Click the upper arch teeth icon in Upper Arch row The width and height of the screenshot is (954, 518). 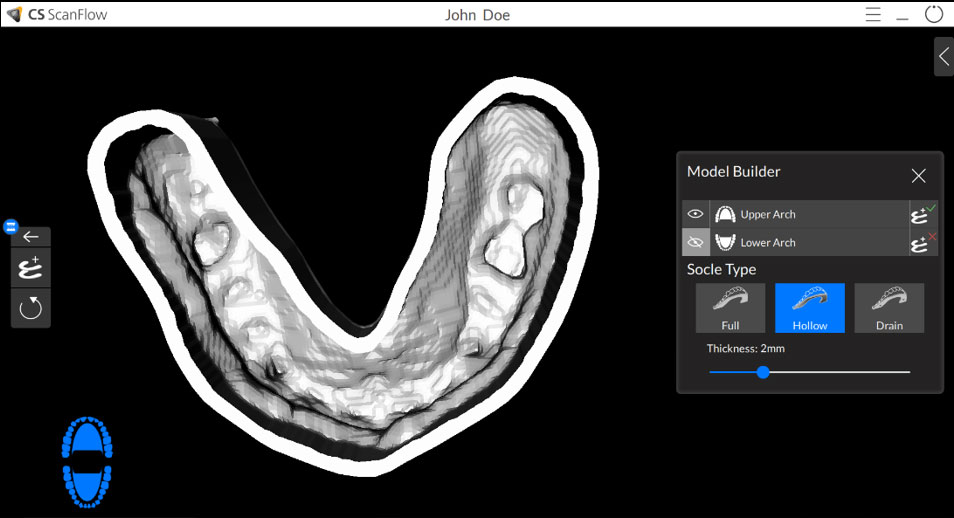[725, 214]
